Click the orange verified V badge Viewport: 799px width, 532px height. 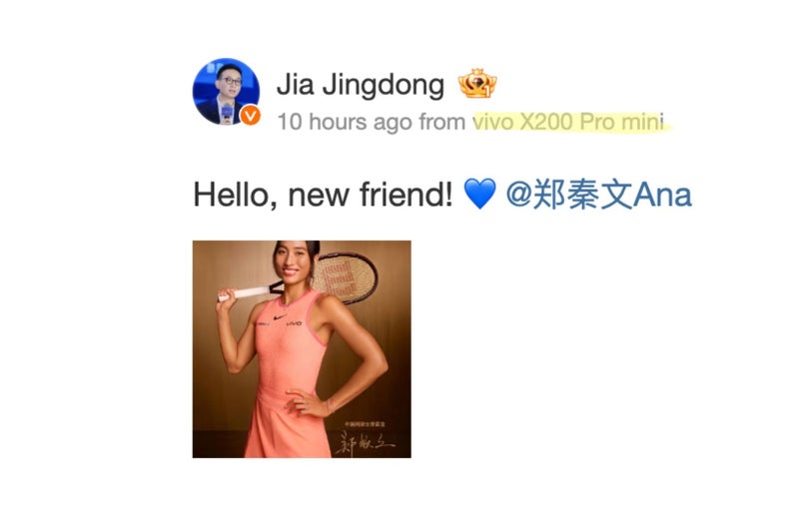click(250, 116)
